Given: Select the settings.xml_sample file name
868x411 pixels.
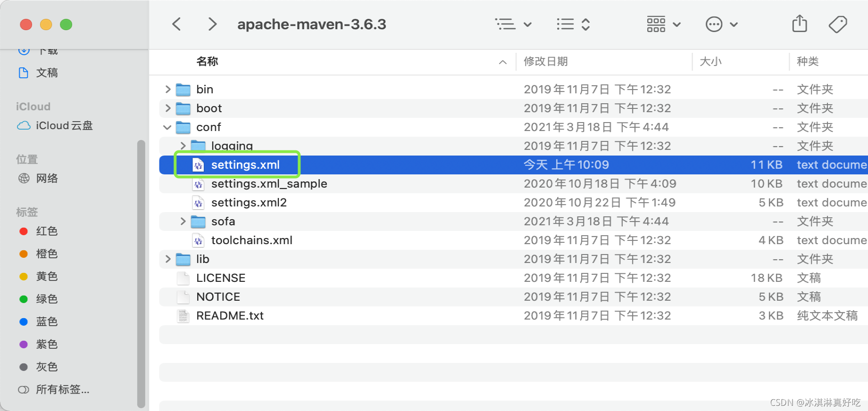Looking at the screenshot, I should coord(269,184).
